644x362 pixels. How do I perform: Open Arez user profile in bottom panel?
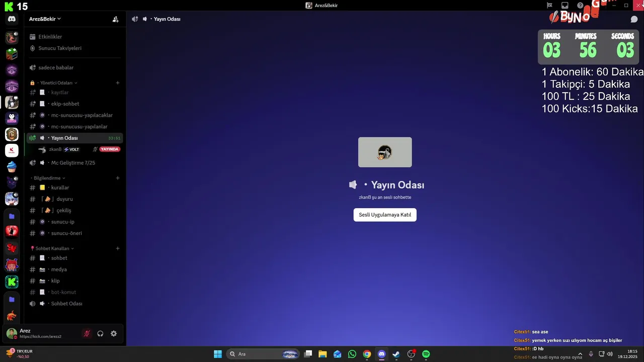[x=41, y=333]
